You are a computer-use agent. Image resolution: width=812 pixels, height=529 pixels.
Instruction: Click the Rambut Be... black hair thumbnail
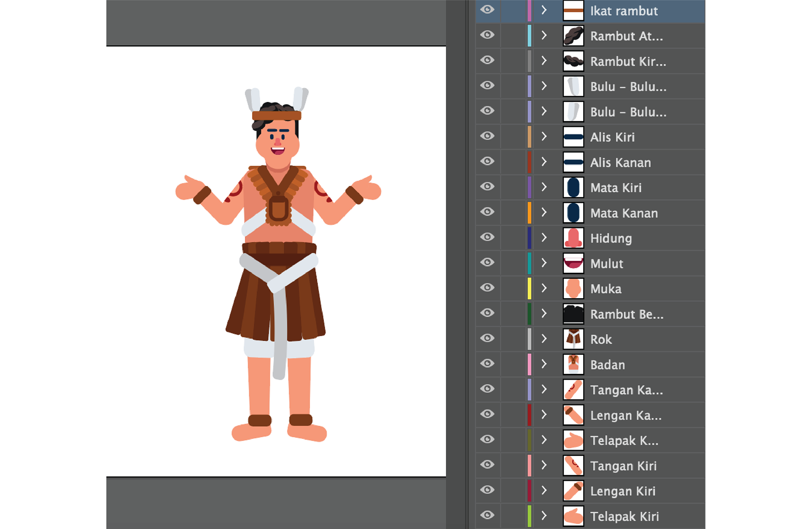[573, 314]
